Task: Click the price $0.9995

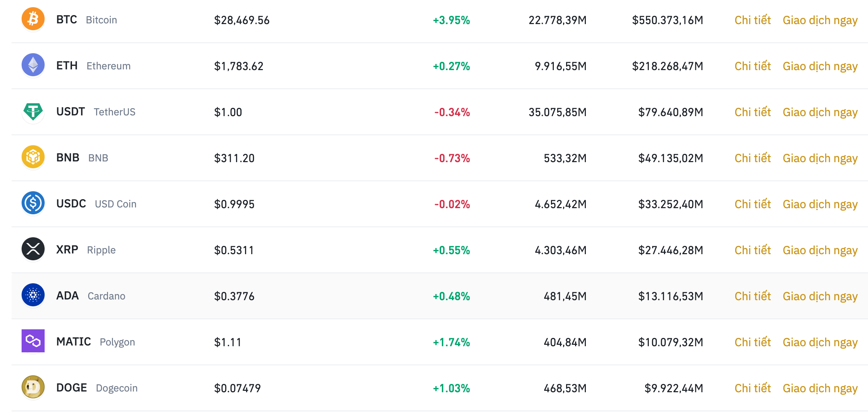Action: [x=234, y=204]
